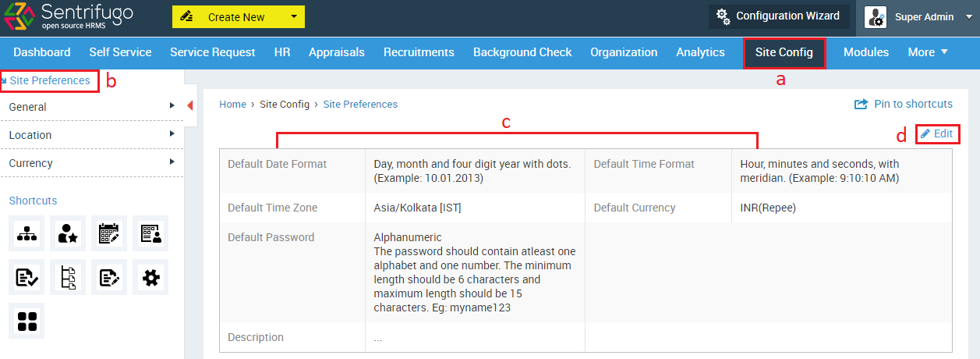This screenshot has width=980, height=359.
Task: Expand the Currency sidebar section
Action: pyautogui.click(x=92, y=163)
